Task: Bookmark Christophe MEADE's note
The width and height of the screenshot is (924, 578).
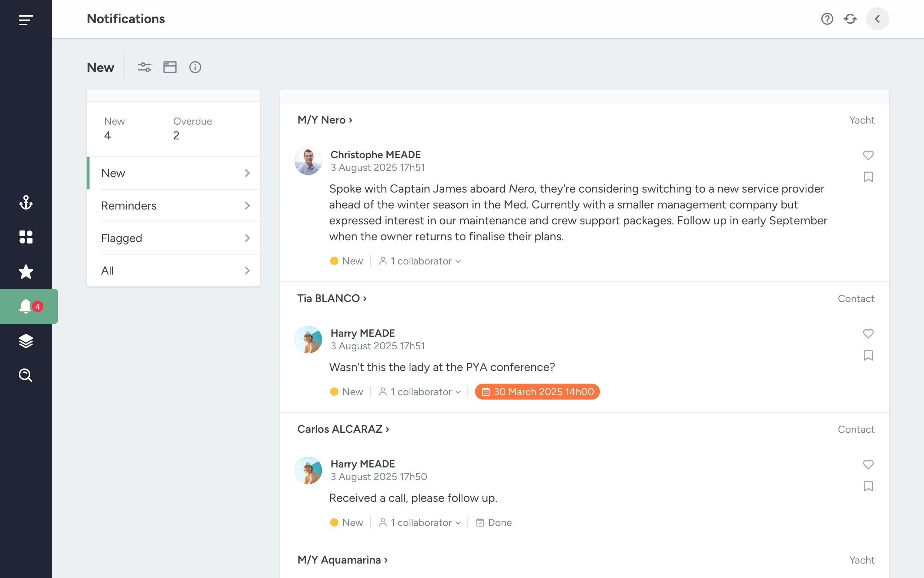Action: pos(868,177)
